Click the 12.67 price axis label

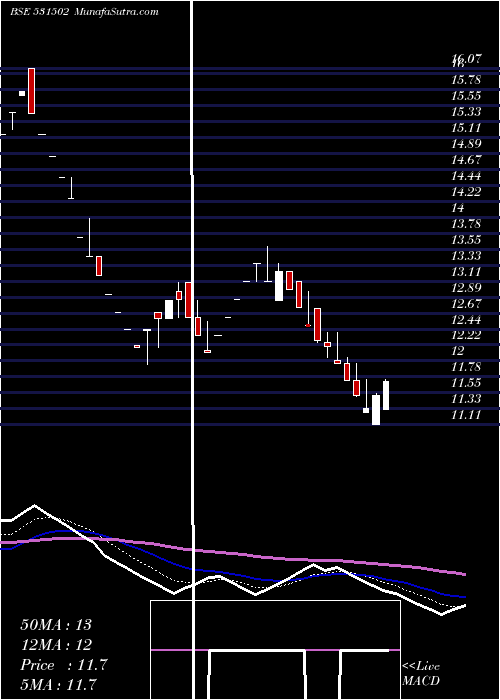(466, 304)
